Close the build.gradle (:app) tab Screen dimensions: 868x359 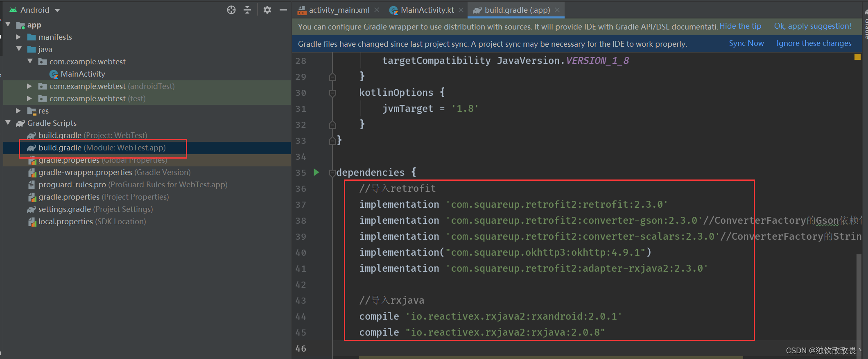click(x=557, y=10)
